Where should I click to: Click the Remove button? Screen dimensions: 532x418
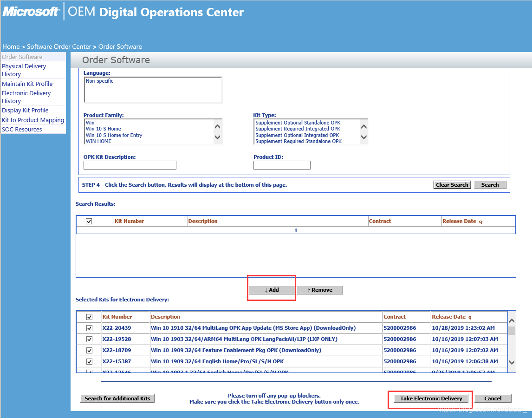click(x=319, y=290)
